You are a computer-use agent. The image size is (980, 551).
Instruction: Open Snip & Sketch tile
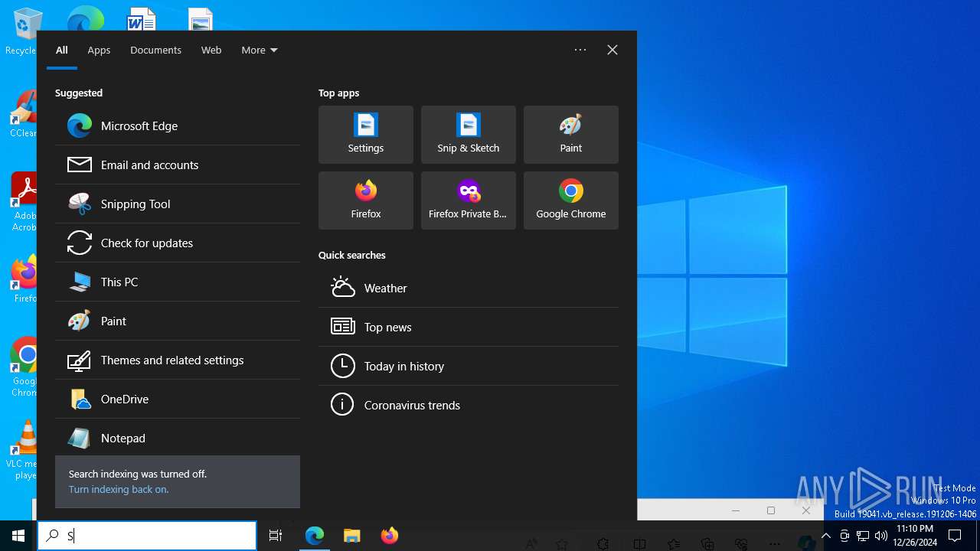tap(469, 135)
